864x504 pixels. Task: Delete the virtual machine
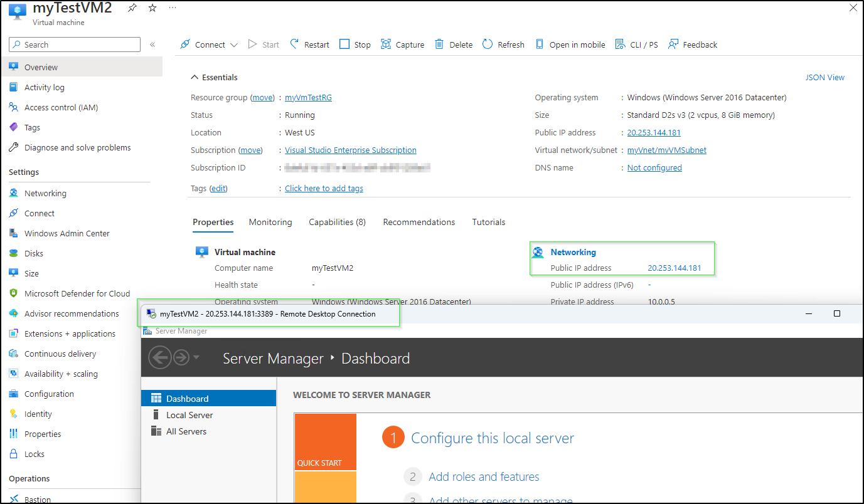[454, 45]
